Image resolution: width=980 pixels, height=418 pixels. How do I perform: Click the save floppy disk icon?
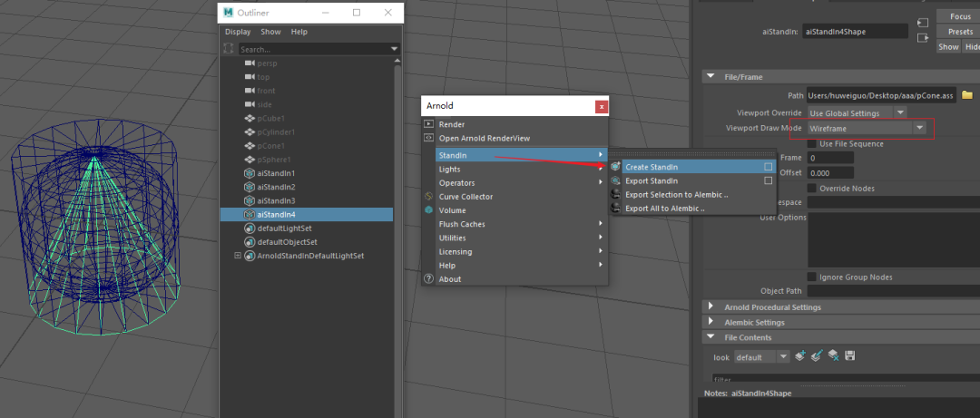click(849, 355)
